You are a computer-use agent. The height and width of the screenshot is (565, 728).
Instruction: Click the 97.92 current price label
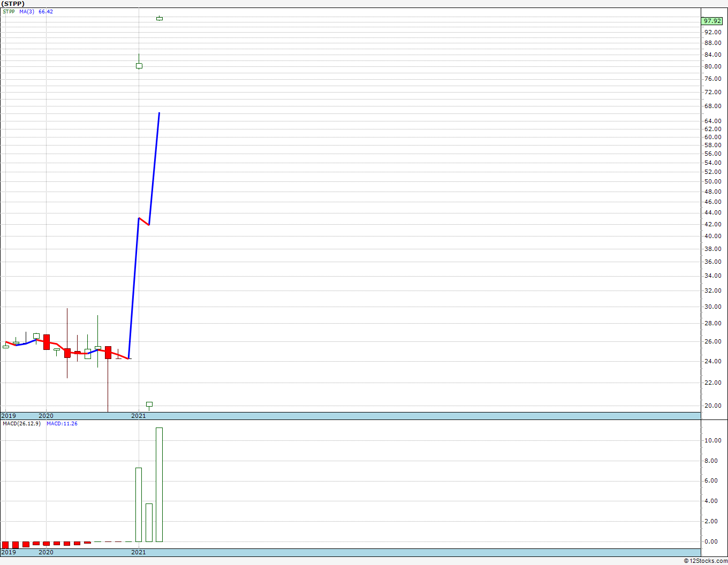[x=712, y=21]
